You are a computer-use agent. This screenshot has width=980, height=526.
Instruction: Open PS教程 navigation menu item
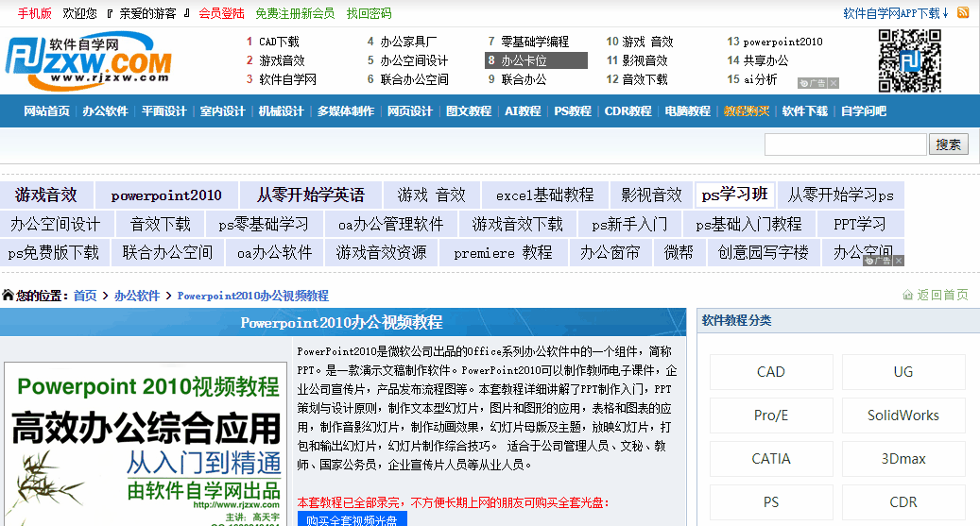click(573, 111)
